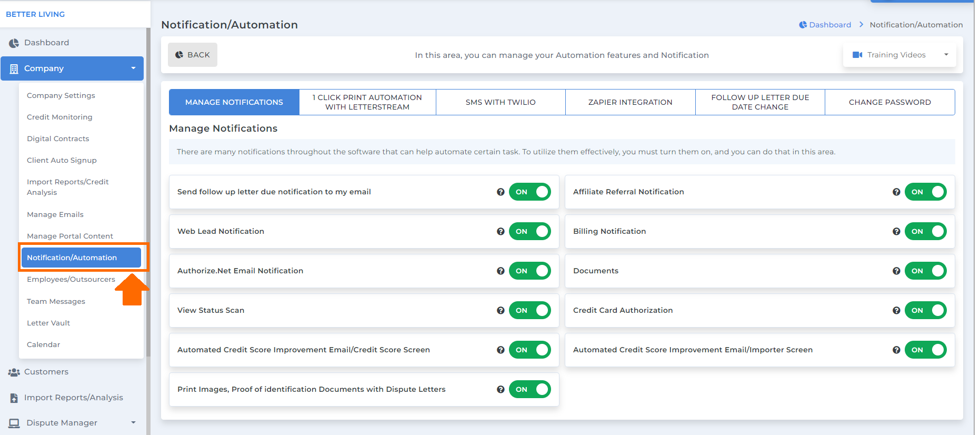Click the BETTER LIVING logo text
Image resolution: width=980 pixels, height=435 pixels.
[35, 14]
